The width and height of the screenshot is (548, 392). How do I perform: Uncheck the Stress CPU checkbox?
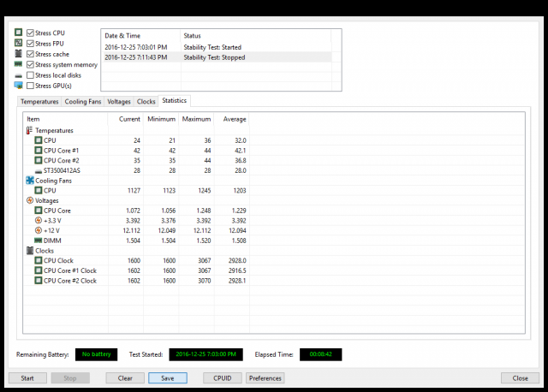(x=31, y=33)
